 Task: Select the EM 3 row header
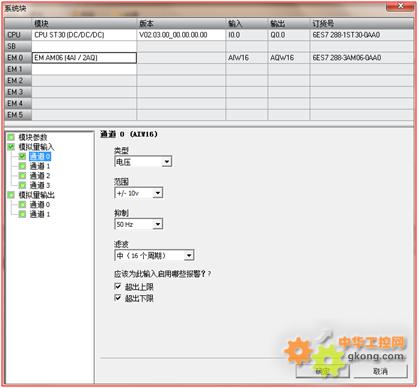pos(18,92)
